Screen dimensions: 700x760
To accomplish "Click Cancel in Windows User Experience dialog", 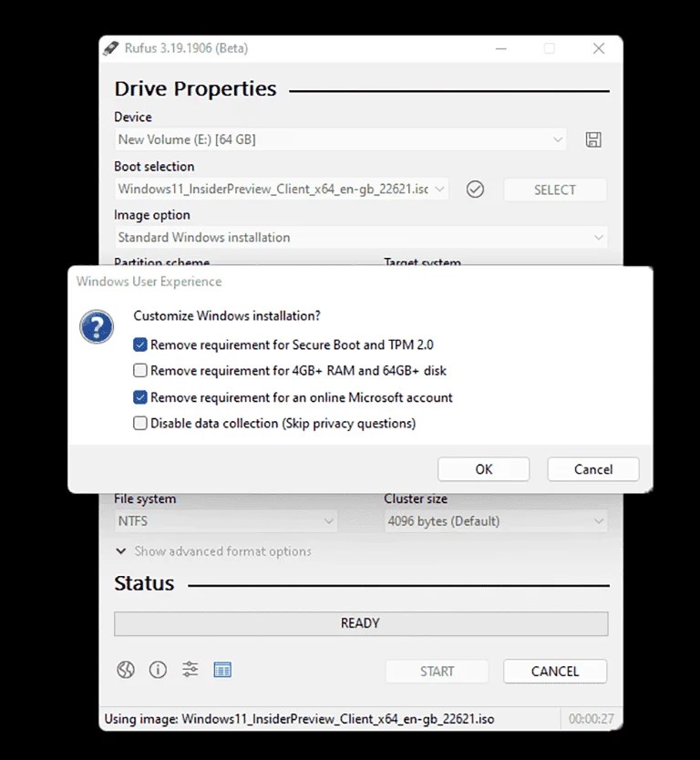I will pyautogui.click(x=593, y=469).
